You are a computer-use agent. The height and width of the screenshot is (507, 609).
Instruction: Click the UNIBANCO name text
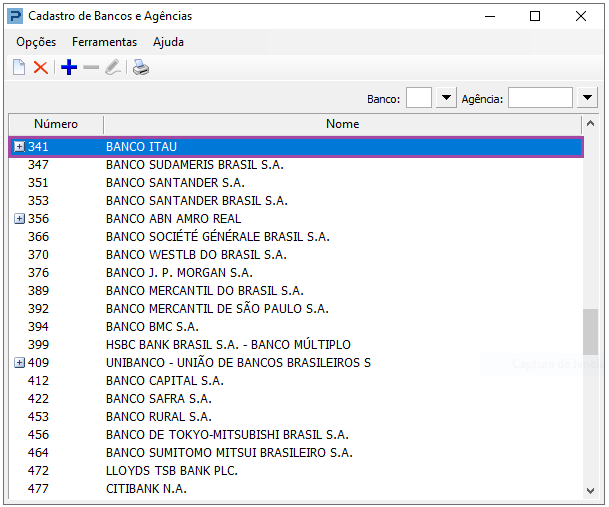[238, 362]
